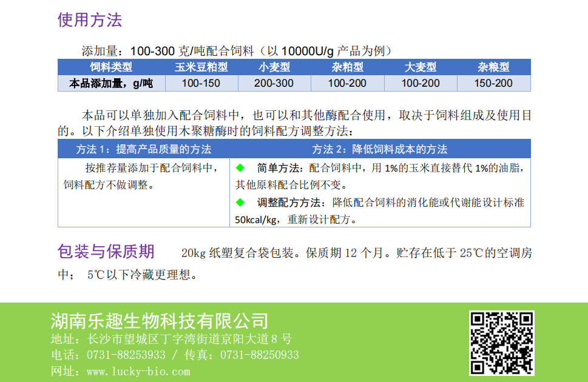Click the 150-200 dosage cell
Image resolution: width=588 pixels, height=382 pixels.
pos(493,83)
